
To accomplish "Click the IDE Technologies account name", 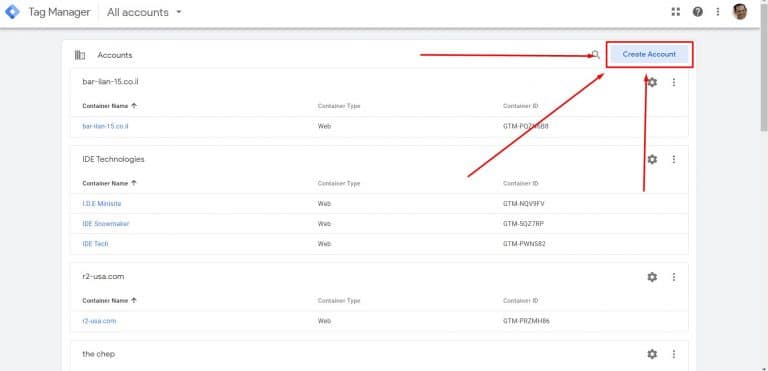I will pyautogui.click(x=113, y=159).
